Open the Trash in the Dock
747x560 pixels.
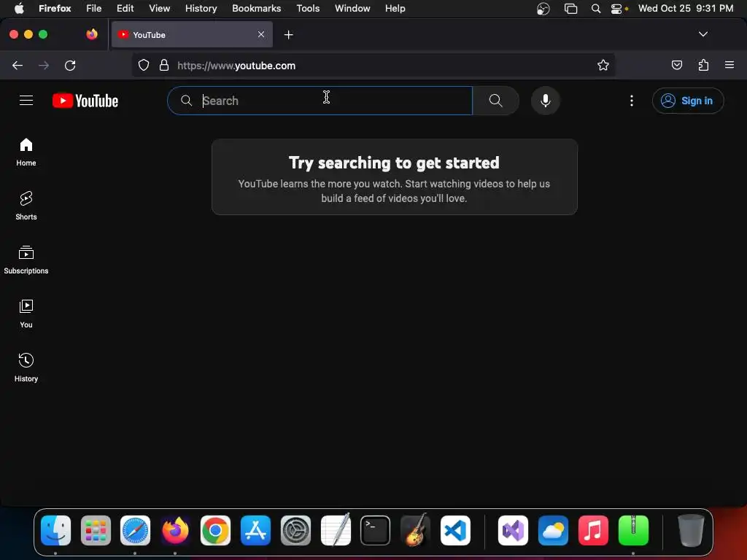[690, 531]
